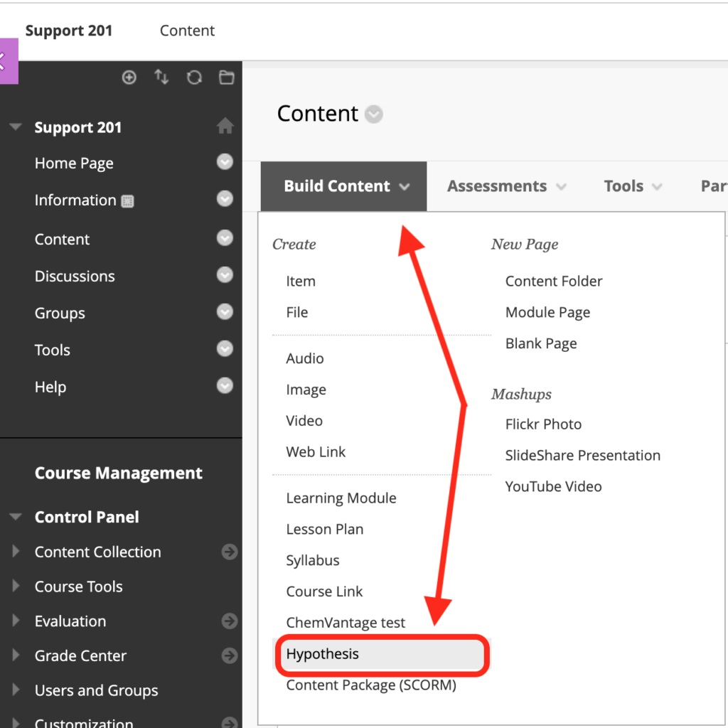Viewport: 728px width, 728px height.
Task: Open the Content title options chevron
Action: tap(373, 114)
